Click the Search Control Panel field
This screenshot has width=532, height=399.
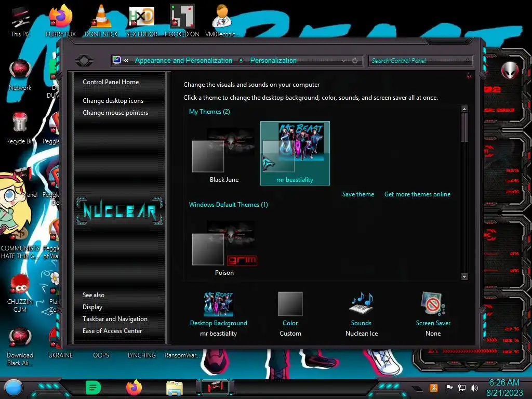tap(420, 61)
